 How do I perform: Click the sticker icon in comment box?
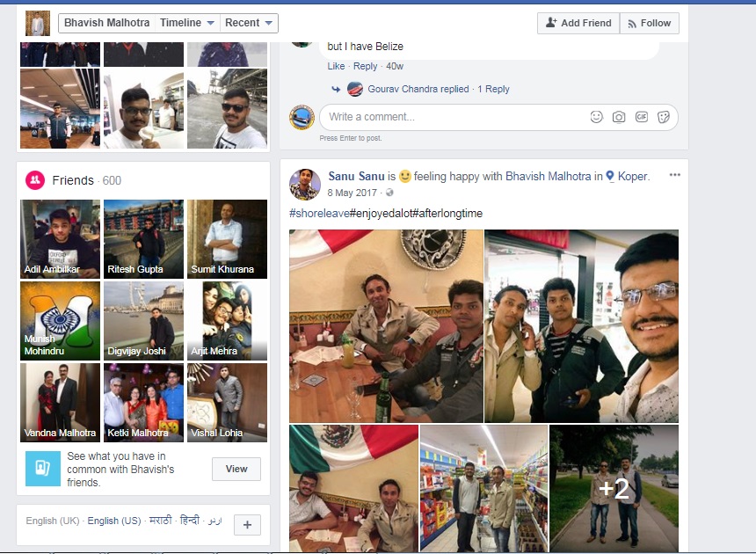click(x=664, y=117)
